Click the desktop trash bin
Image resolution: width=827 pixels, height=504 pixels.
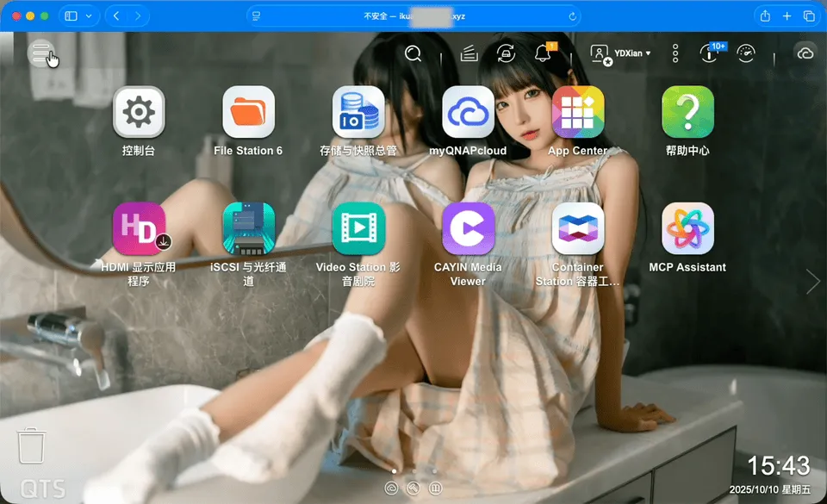click(x=32, y=446)
